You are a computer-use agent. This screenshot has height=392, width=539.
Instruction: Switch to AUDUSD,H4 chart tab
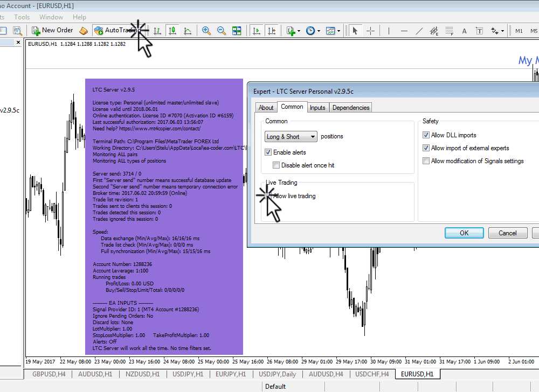click(x=326, y=374)
